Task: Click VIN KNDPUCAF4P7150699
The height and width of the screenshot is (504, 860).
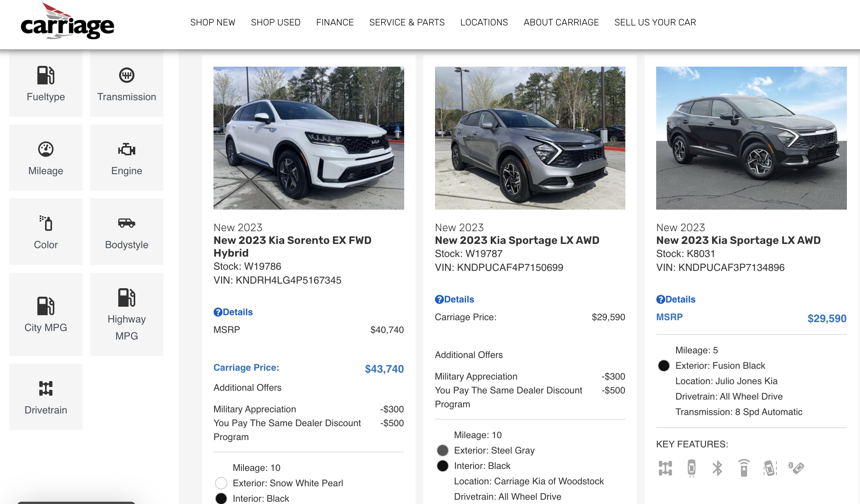Action: pos(499,267)
